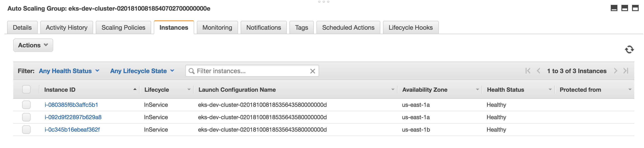Clear the filter instances search box
644x148 pixels.
pos(312,71)
